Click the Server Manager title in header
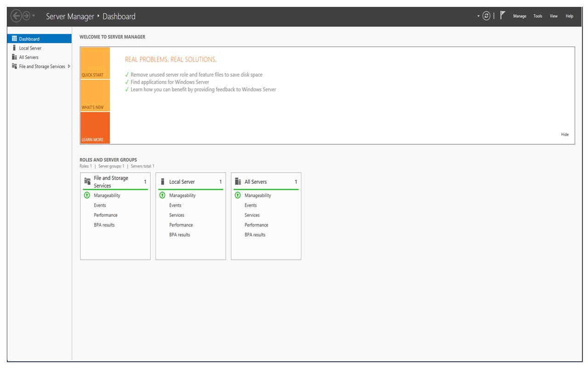The image size is (588, 368). tap(70, 17)
